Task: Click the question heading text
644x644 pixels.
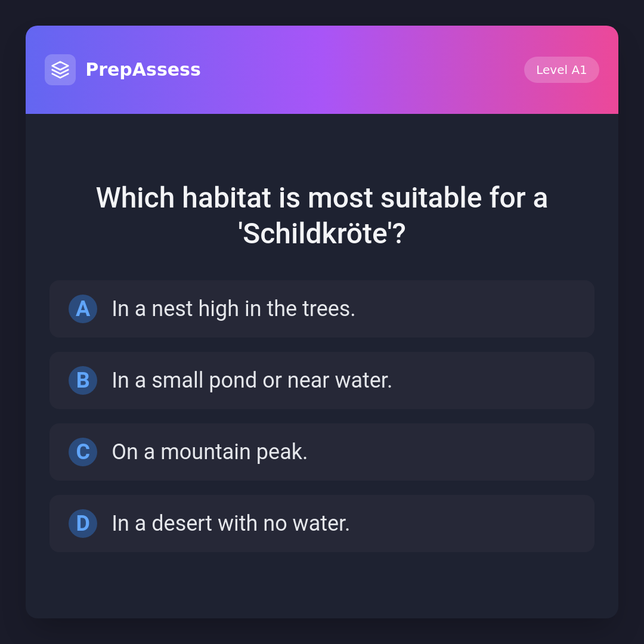Action: pos(322,215)
